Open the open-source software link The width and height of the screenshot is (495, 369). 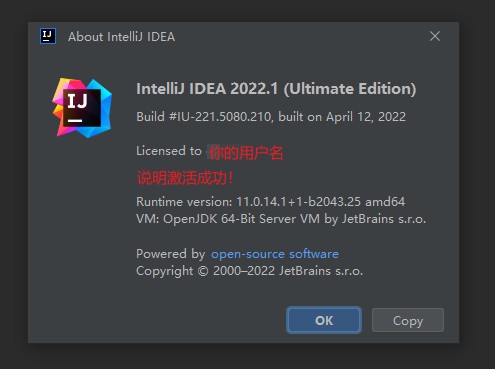(x=275, y=254)
